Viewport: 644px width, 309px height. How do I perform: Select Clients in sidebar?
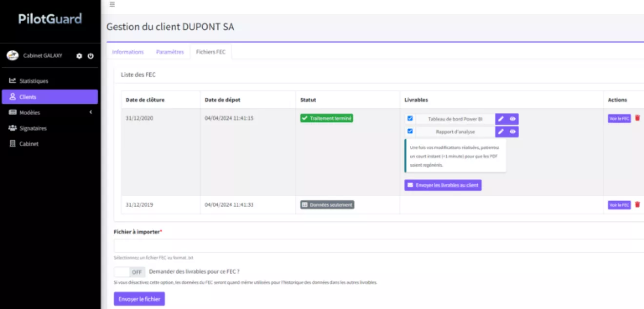[x=50, y=97]
